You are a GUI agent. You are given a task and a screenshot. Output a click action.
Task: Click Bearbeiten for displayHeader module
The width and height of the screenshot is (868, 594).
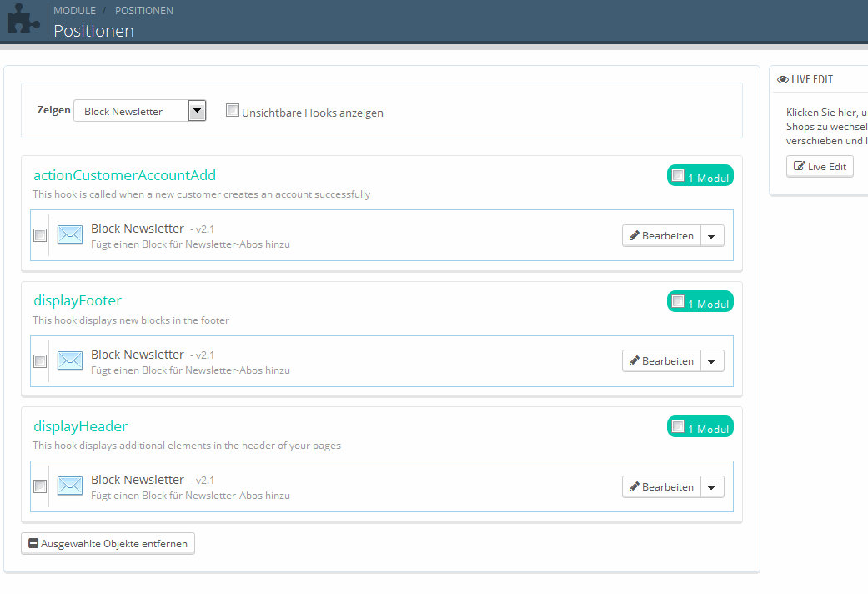coord(661,487)
